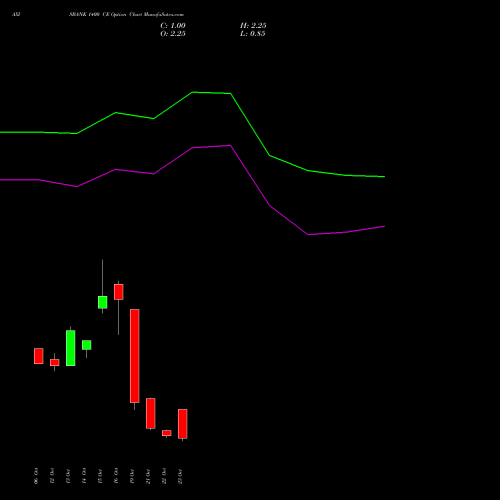Click the 15 Oct date label

click(x=100, y=476)
